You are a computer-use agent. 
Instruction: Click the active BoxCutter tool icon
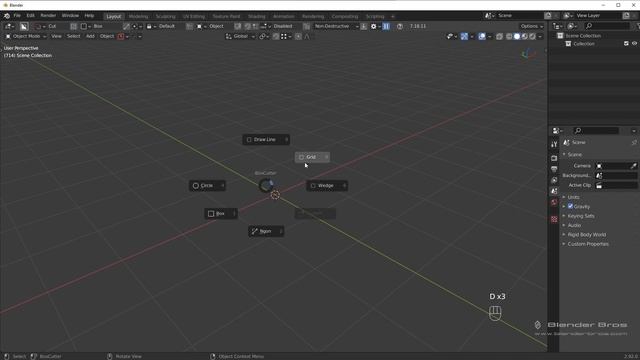(24, 27)
